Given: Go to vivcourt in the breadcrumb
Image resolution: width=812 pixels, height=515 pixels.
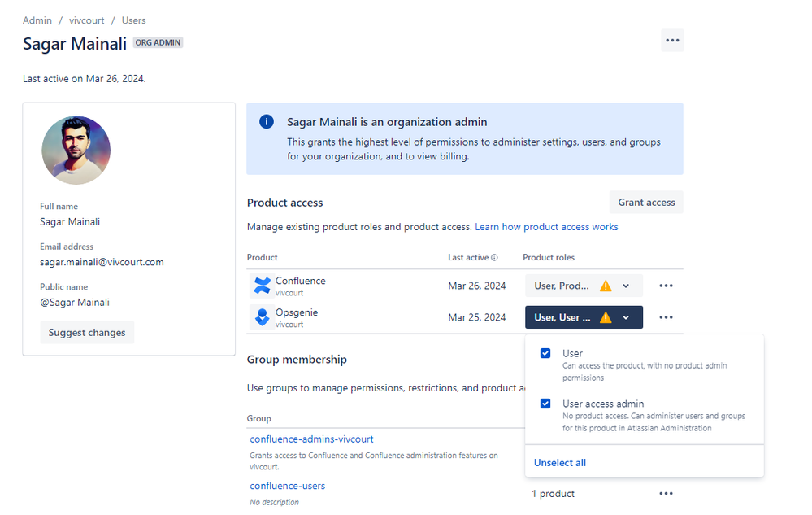Looking at the screenshot, I should click(86, 20).
